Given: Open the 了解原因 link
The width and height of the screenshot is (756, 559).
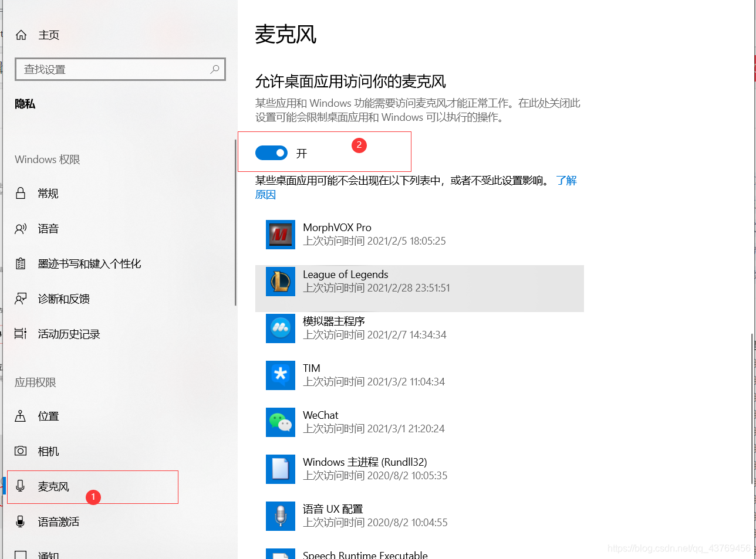Looking at the screenshot, I should click(566, 180).
